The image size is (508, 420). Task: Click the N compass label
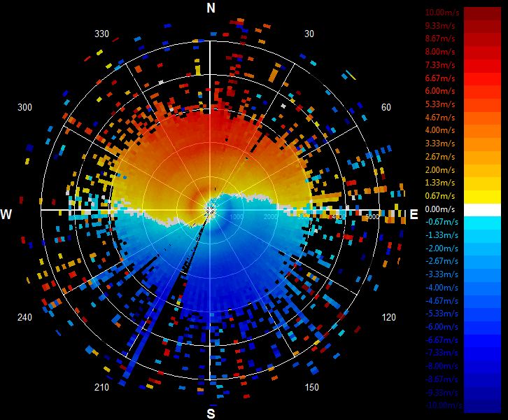click(211, 8)
